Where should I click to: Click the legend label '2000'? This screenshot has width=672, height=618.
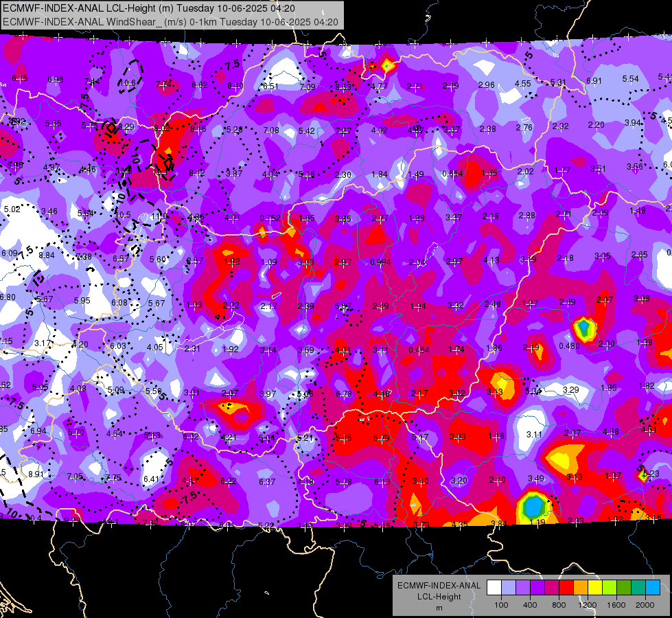645,605
